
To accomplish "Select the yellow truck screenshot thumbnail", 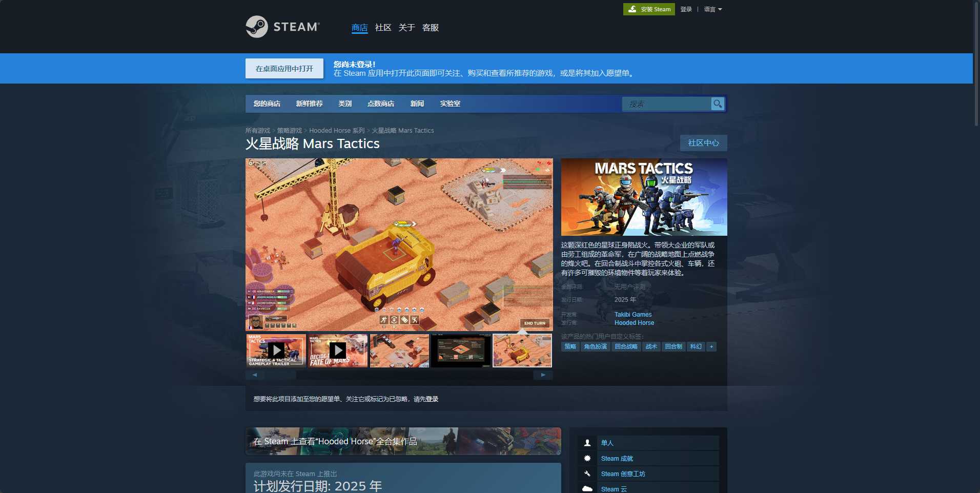I will [x=522, y=351].
